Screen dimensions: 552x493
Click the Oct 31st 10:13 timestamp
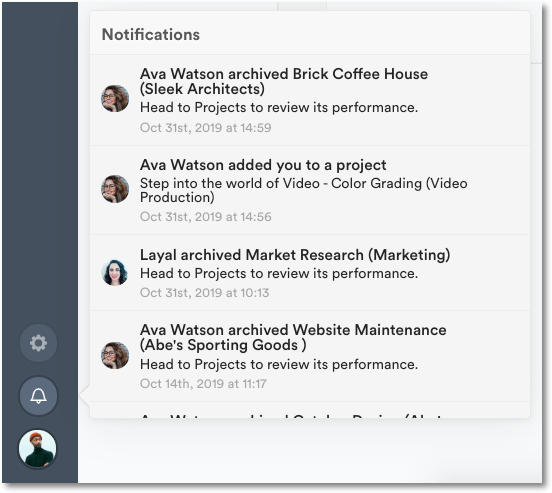tap(205, 293)
